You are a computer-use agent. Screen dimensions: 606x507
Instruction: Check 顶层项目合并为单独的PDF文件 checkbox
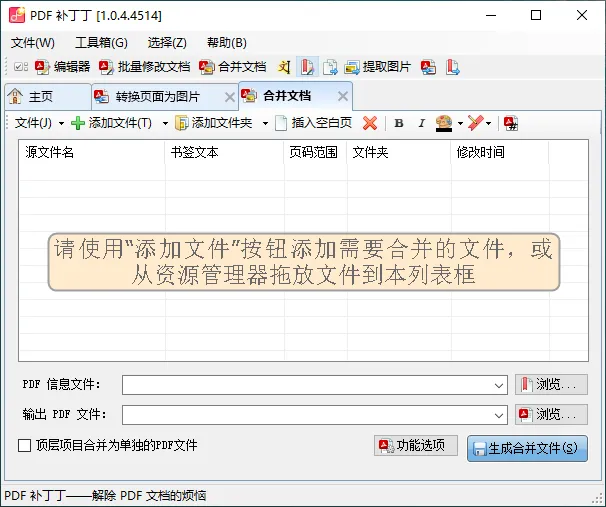25,446
